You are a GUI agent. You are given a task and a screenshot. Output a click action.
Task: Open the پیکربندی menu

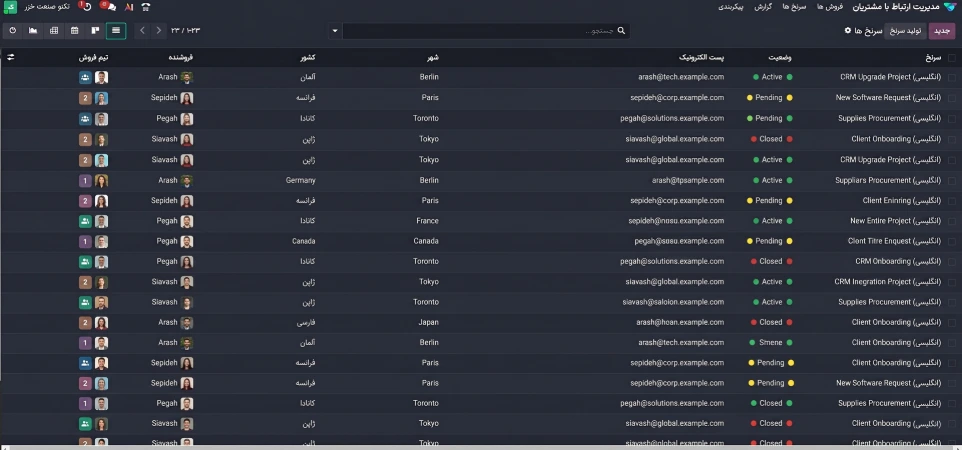[x=731, y=7]
